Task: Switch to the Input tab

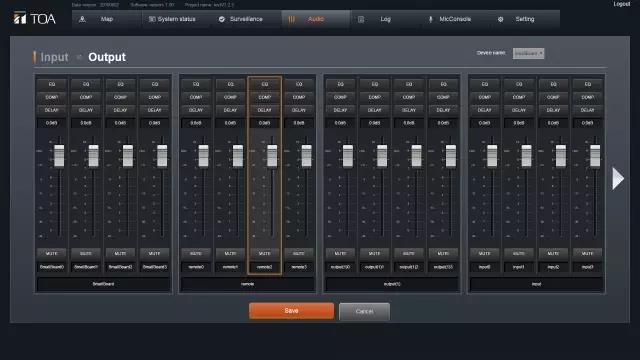Action: pos(54,57)
